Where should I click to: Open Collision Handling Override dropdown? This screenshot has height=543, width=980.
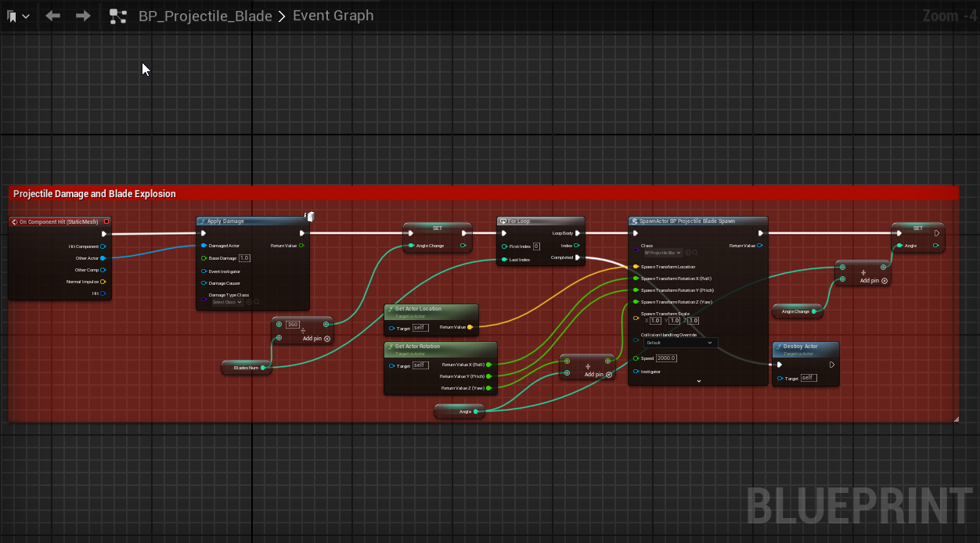tap(680, 343)
